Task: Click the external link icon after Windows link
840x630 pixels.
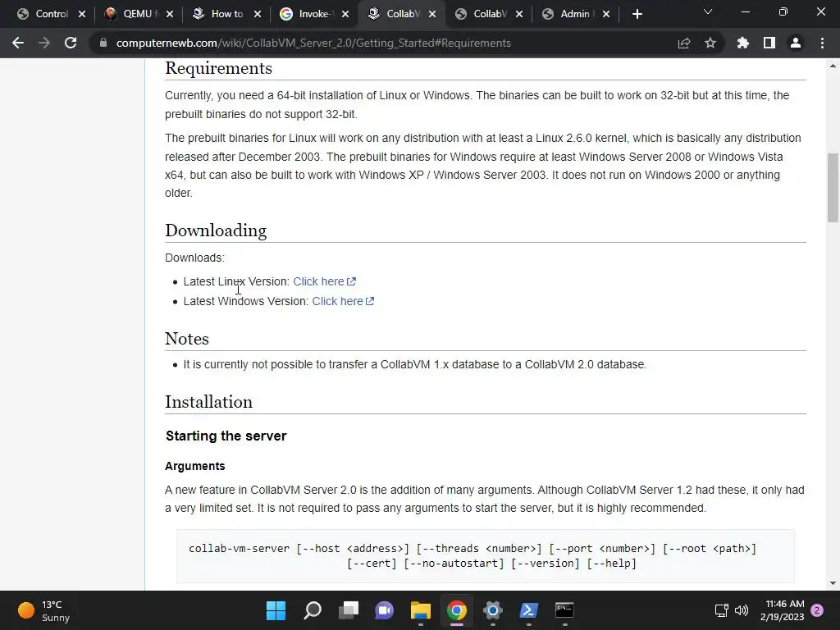Action: pos(370,301)
